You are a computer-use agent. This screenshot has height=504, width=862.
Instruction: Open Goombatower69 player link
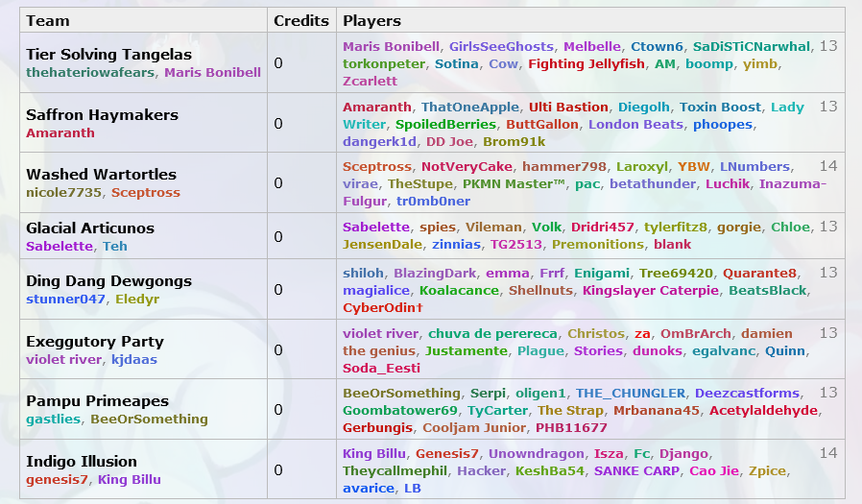[400, 410]
